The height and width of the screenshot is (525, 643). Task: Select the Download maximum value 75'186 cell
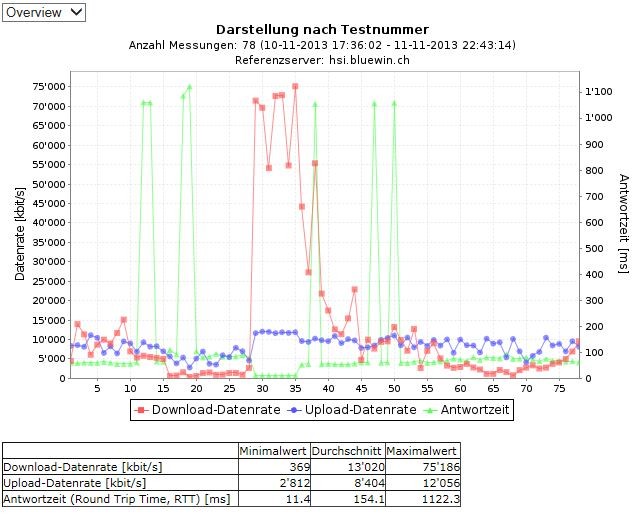[422, 465]
